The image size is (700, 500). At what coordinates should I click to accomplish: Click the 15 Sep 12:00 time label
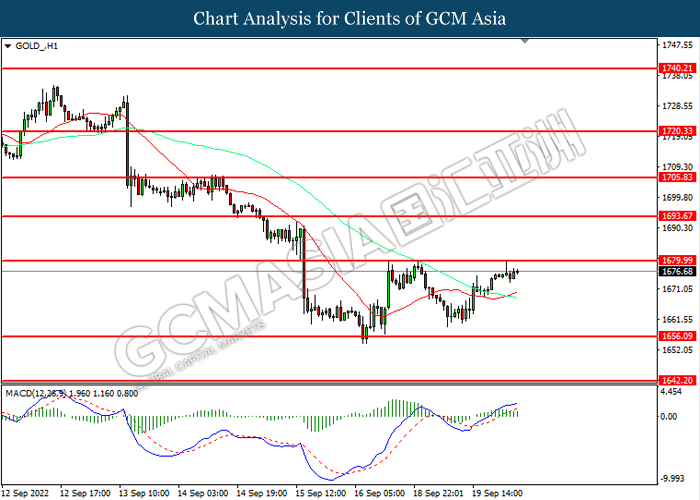tap(321, 493)
